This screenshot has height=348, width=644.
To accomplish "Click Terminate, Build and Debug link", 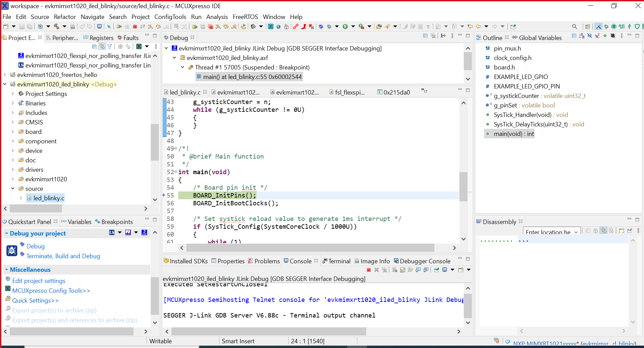I will 62,256.
